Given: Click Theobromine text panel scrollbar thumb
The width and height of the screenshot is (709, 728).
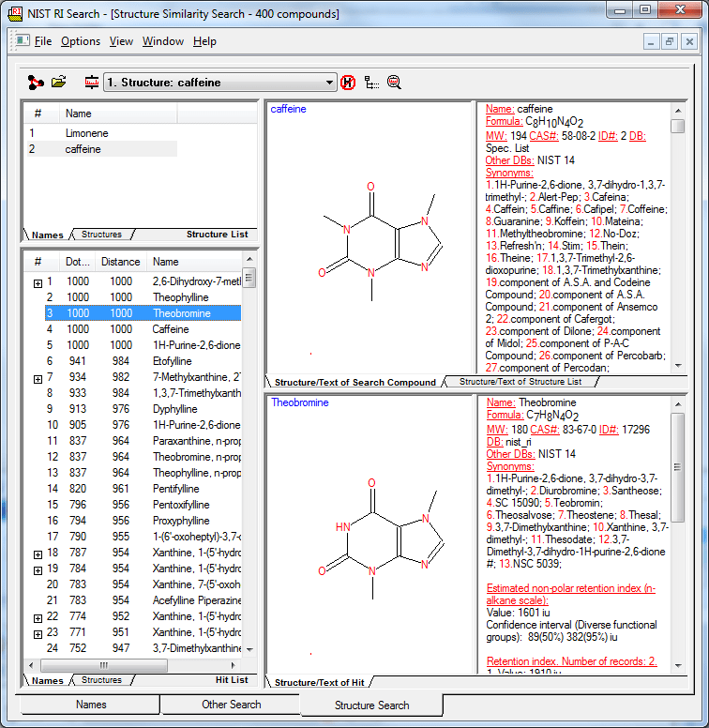Looking at the screenshot, I should click(x=678, y=467).
